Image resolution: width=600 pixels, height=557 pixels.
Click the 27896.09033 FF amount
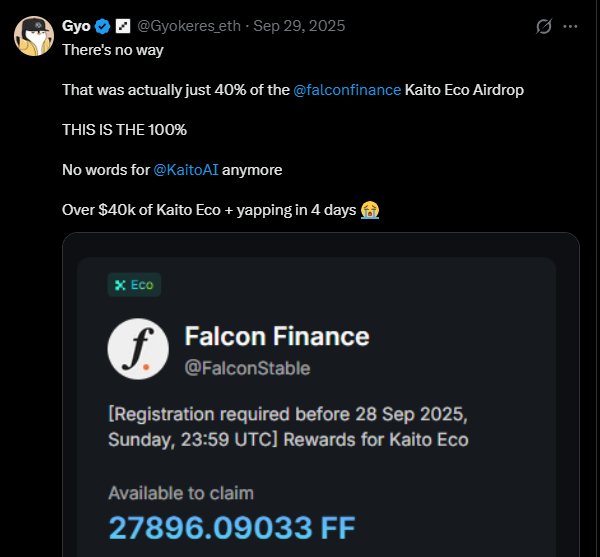[230, 529]
